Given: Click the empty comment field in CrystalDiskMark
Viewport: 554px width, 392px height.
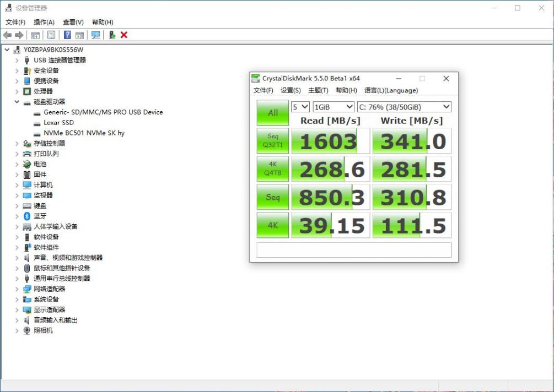Looking at the screenshot, I should [x=354, y=250].
